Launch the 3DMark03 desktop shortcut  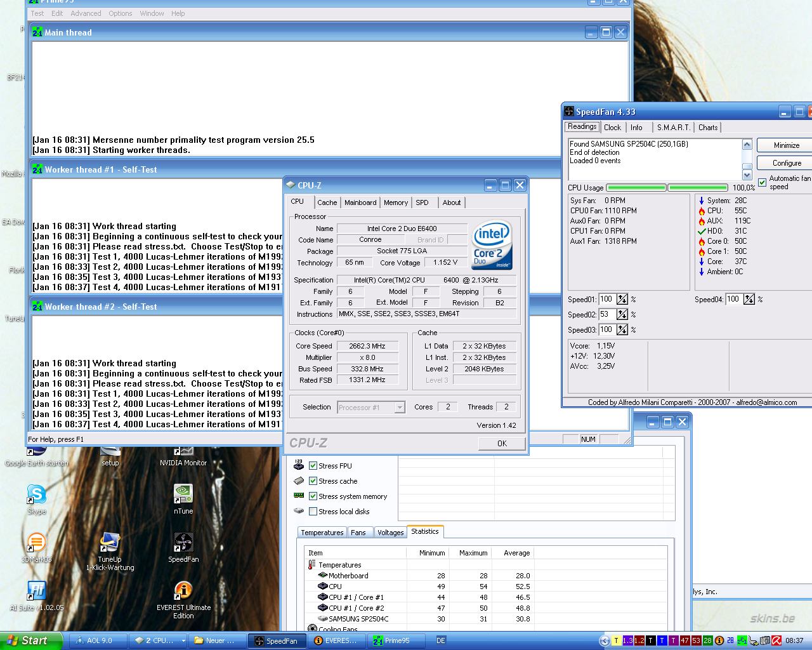click(x=36, y=543)
